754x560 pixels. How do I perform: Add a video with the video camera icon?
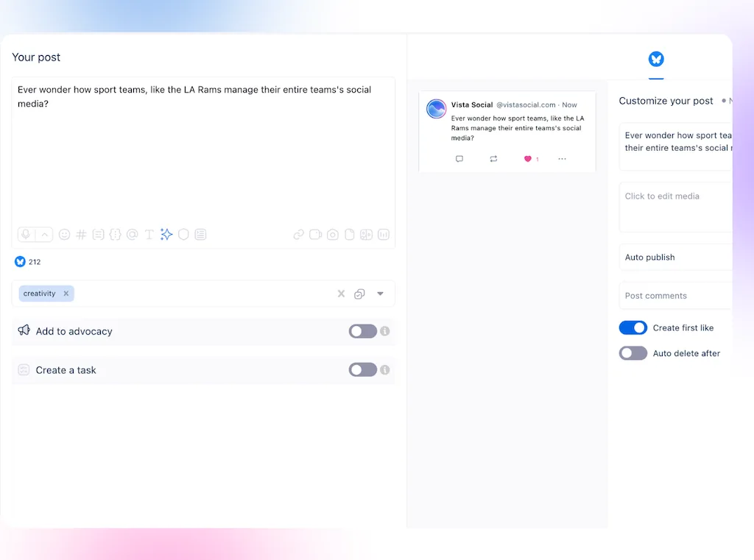(x=315, y=235)
